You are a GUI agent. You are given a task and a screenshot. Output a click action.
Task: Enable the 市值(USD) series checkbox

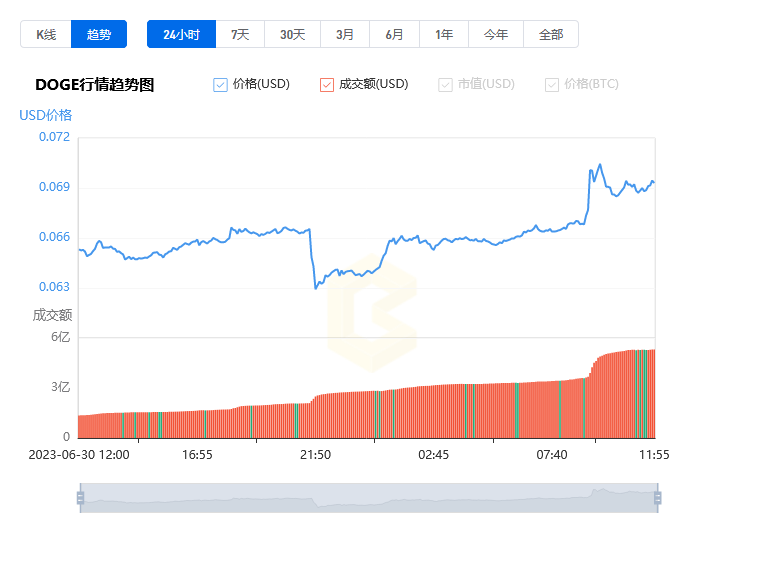click(x=445, y=85)
